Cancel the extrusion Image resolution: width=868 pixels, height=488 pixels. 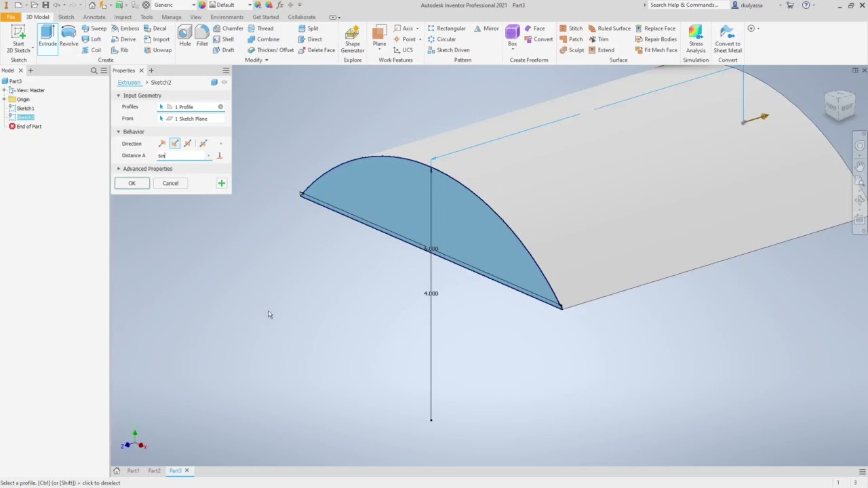click(170, 183)
